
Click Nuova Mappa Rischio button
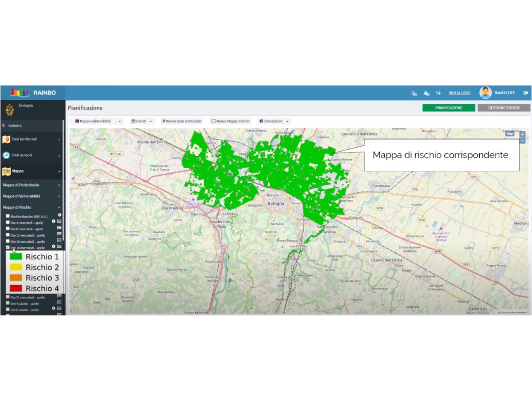(231, 121)
